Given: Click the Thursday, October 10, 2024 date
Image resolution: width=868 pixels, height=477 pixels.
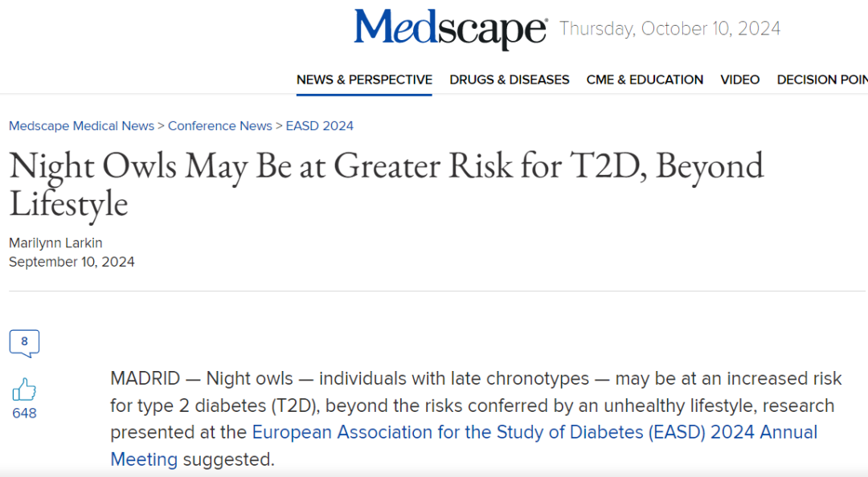Looking at the screenshot, I should click(669, 29).
